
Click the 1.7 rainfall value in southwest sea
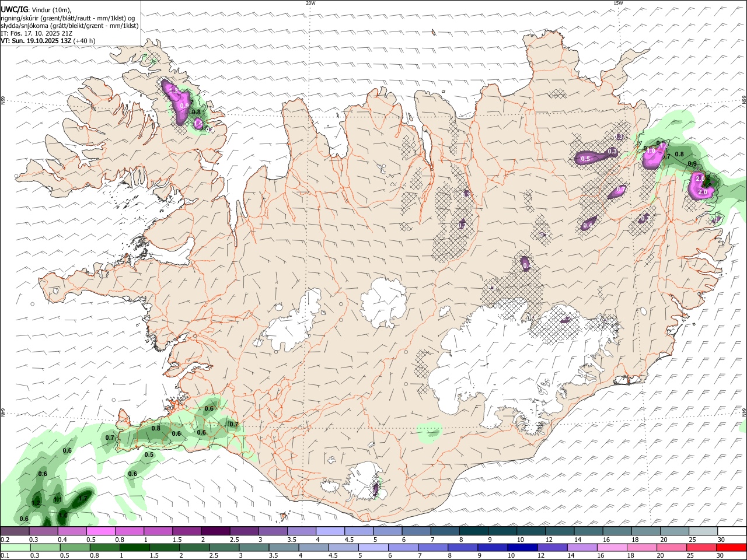click(84, 498)
